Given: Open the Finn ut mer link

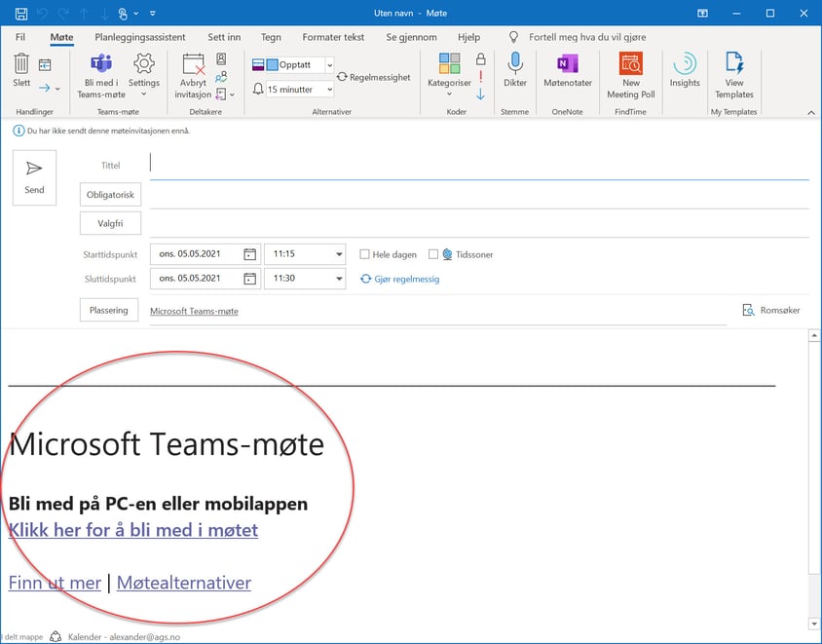Looking at the screenshot, I should pos(55,583).
